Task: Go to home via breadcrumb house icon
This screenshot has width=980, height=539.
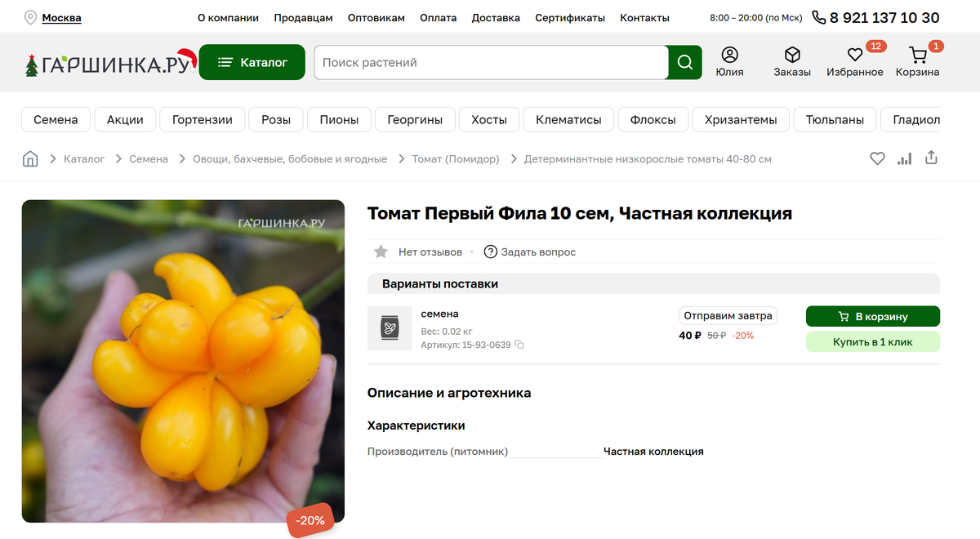Action: click(30, 158)
